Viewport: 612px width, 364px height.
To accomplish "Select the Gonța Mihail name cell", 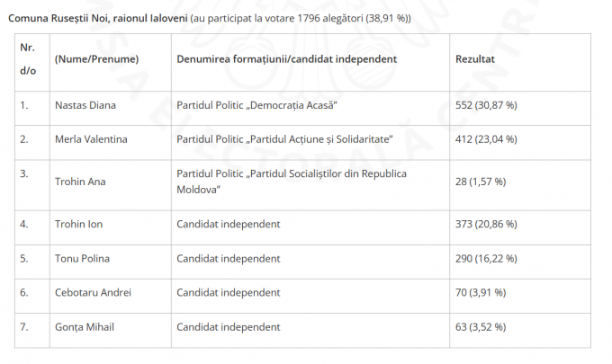I will pos(111,331).
